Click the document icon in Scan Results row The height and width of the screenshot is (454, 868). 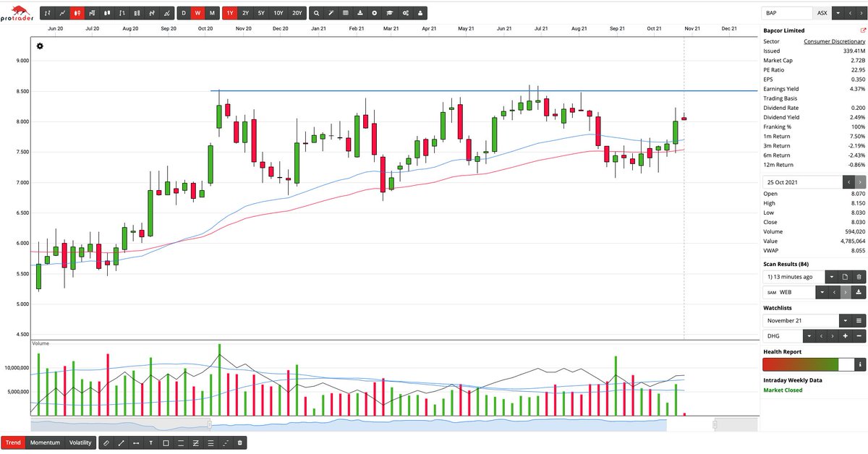click(x=845, y=277)
